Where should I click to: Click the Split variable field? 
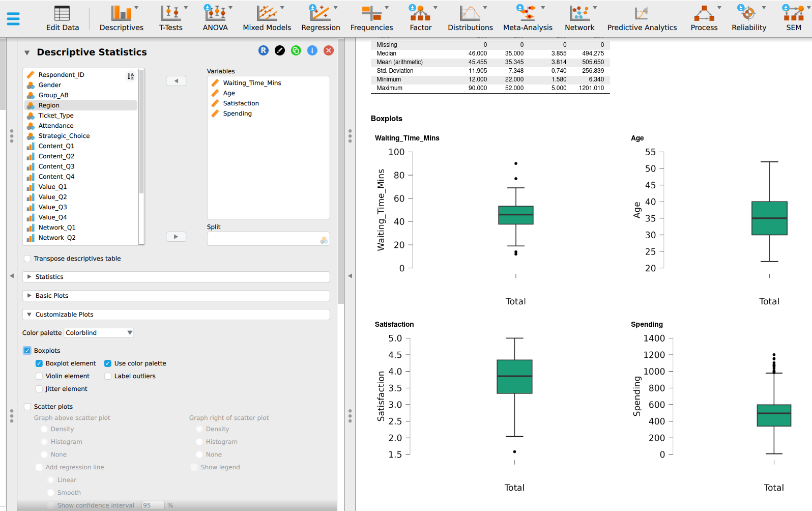[269, 239]
